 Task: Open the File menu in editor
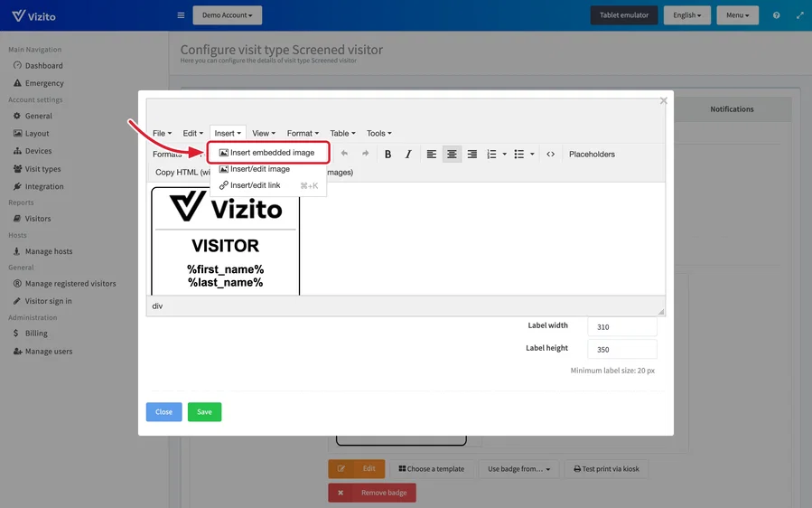[x=162, y=133]
